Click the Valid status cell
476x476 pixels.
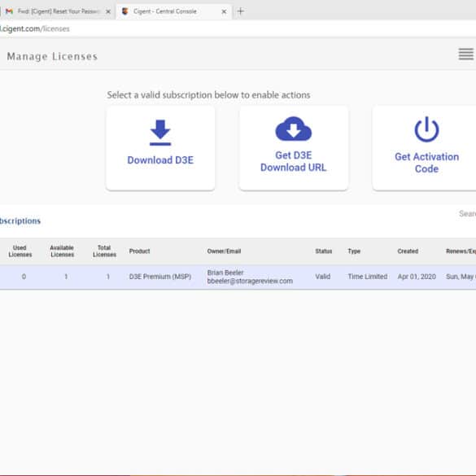tap(322, 277)
